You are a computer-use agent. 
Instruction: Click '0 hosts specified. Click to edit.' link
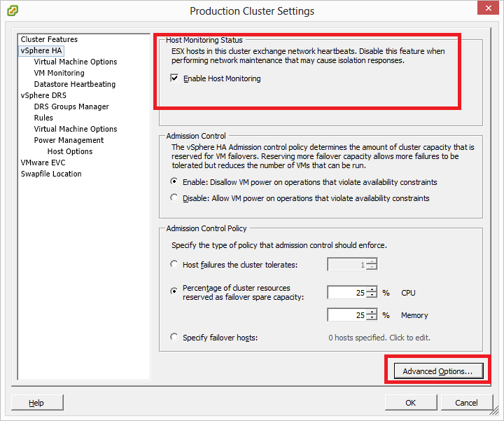pyautogui.click(x=379, y=338)
